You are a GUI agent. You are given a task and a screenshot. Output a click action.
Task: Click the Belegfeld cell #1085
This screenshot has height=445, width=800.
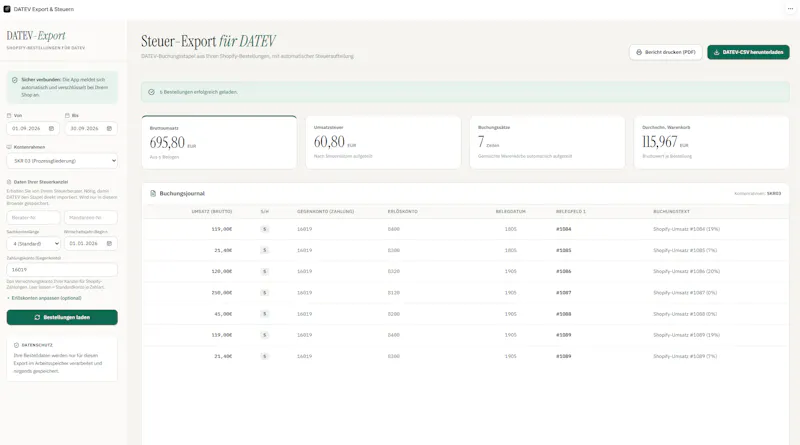tap(564, 250)
